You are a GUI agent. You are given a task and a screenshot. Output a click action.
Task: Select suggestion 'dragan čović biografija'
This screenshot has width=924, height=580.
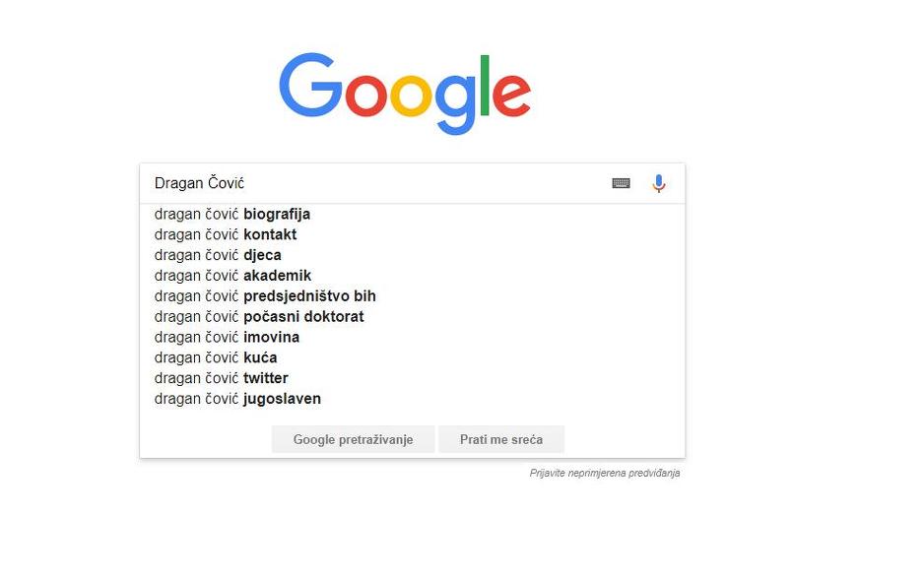pos(232,215)
